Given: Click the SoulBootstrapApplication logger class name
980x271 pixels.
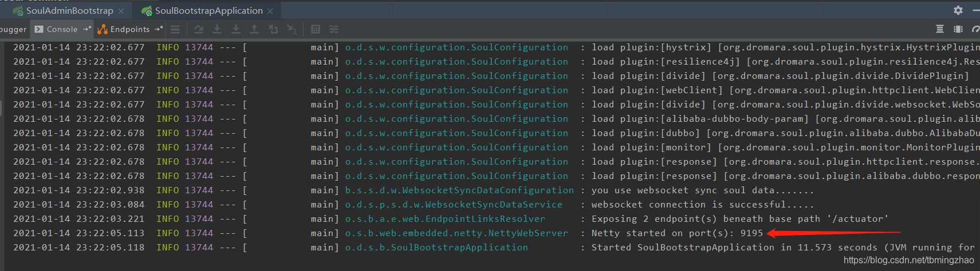Looking at the screenshot, I should click(x=436, y=248).
